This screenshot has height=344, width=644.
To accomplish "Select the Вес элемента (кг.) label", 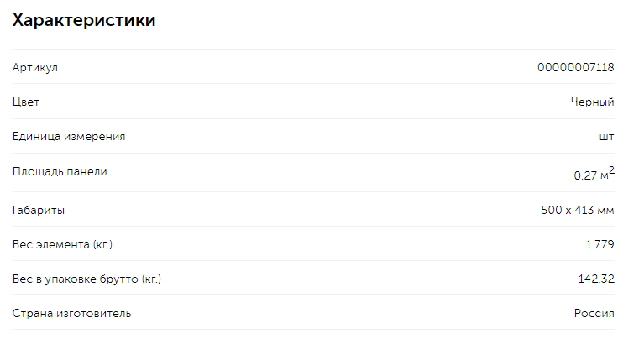I will (x=62, y=245).
